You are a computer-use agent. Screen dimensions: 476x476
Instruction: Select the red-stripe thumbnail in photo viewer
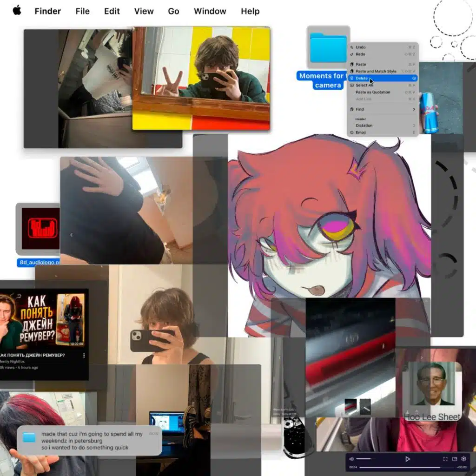[350, 406]
